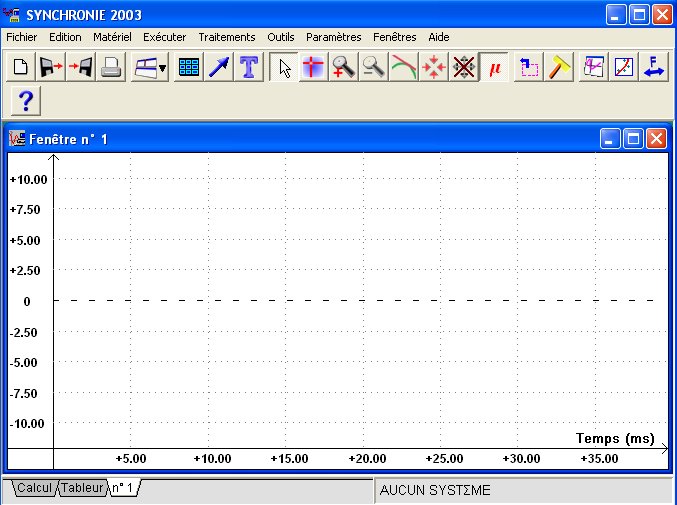Toggle the red mu button

494,68
